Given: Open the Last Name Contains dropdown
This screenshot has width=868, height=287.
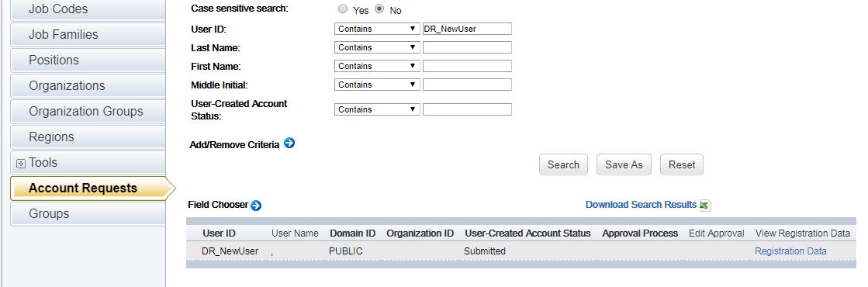Looking at the screenshot, I should [377, 47].
